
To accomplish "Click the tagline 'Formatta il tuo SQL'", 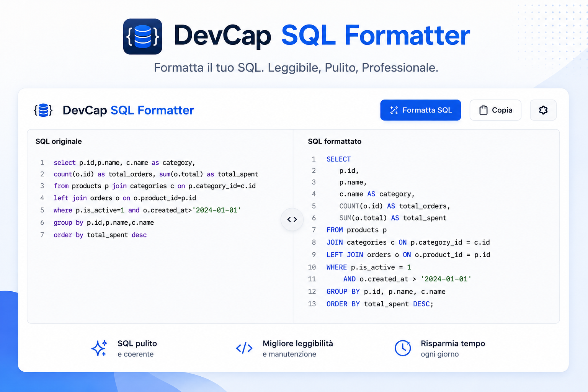I will pyautogui.click(x=209, y=67).
